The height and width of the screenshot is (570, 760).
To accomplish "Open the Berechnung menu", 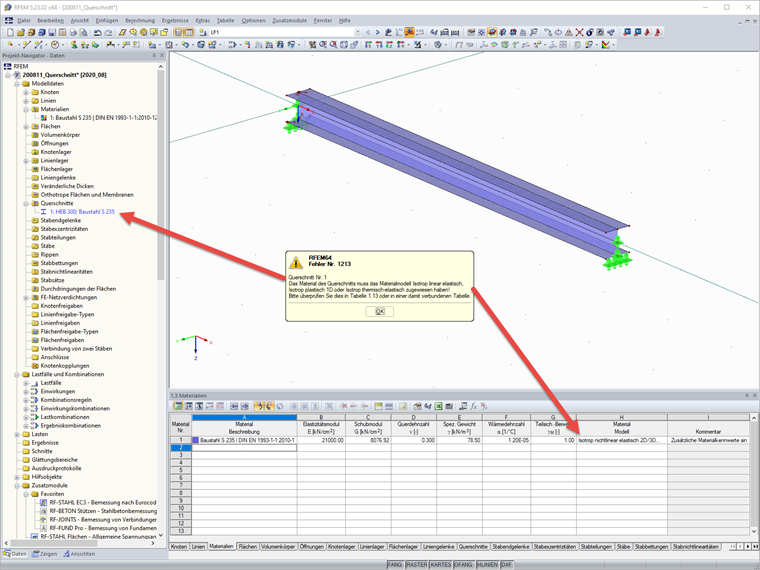I will (x=140, y=20).
